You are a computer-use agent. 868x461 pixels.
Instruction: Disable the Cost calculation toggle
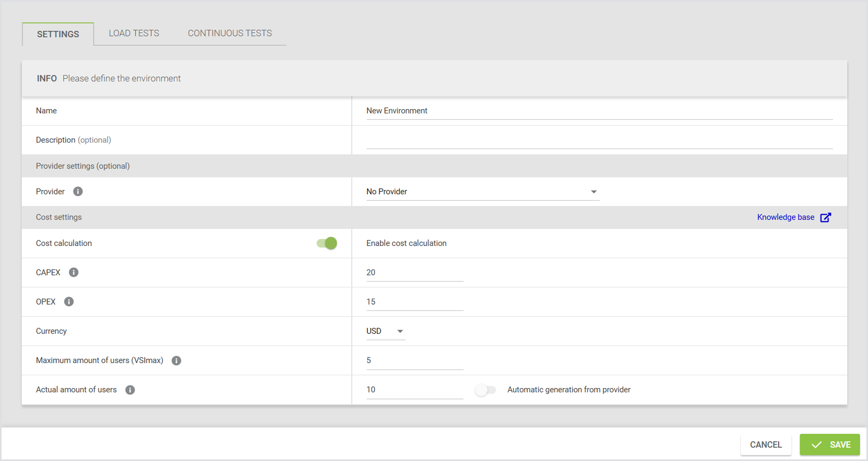327,243
